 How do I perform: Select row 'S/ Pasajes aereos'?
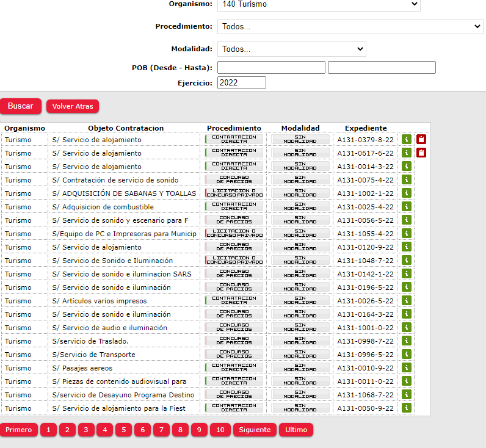tap(208, 368)
